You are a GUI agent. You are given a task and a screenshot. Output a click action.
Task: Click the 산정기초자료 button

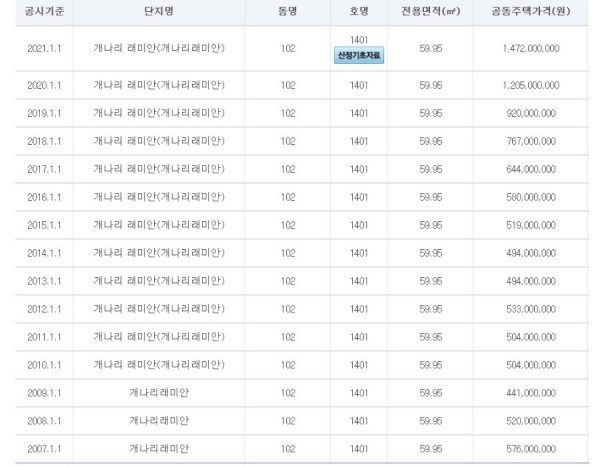point(359,55)
